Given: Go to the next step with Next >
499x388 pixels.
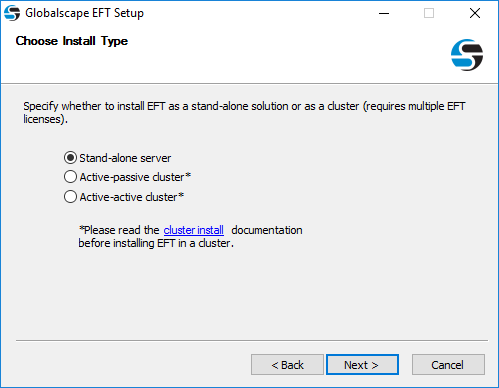Looking at the screenshot, I should 362,365.
